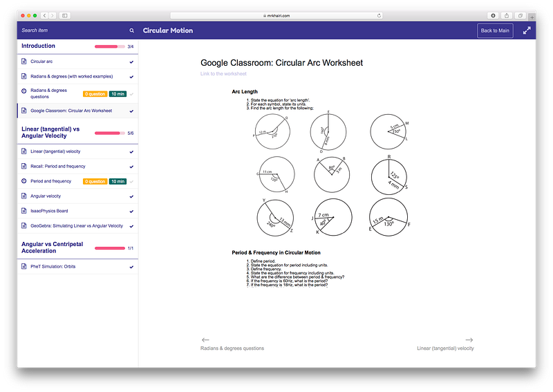Toggle checkmark for Radians & degrees worked examples
The height and width of the screenshot is (392, 553).
coord(131,77)
